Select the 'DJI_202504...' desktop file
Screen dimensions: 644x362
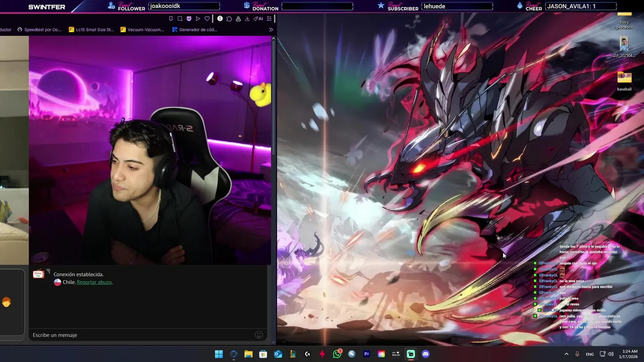tap(624, 47)
